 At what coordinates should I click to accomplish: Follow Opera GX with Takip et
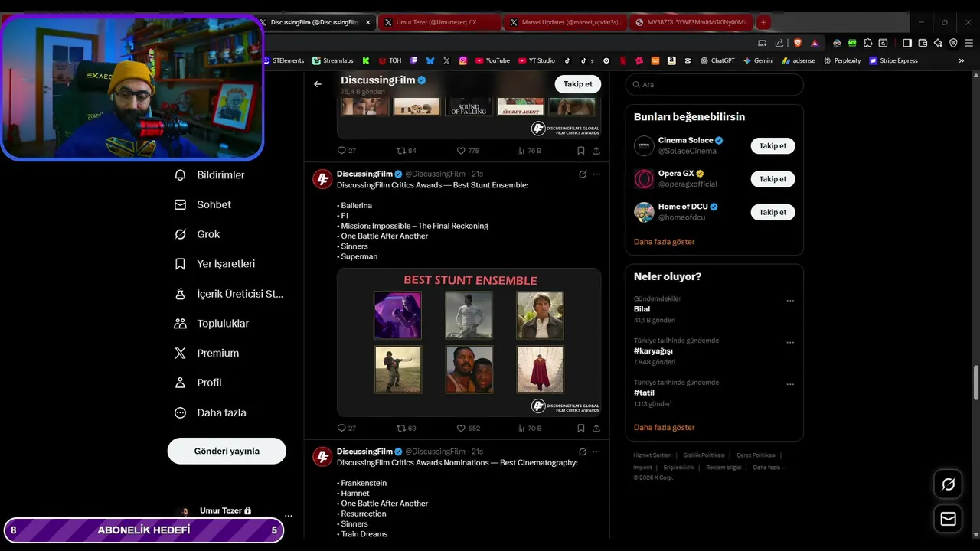[x=773, y=179]
